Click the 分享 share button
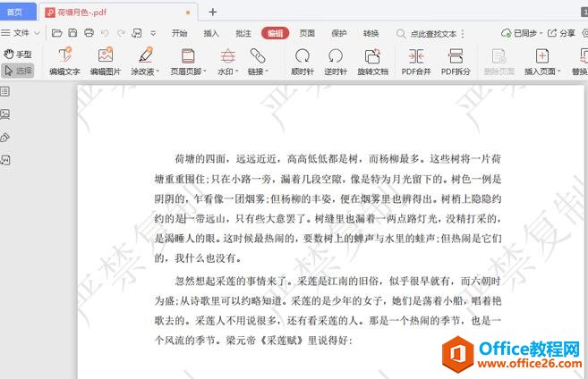 (561, 33)
